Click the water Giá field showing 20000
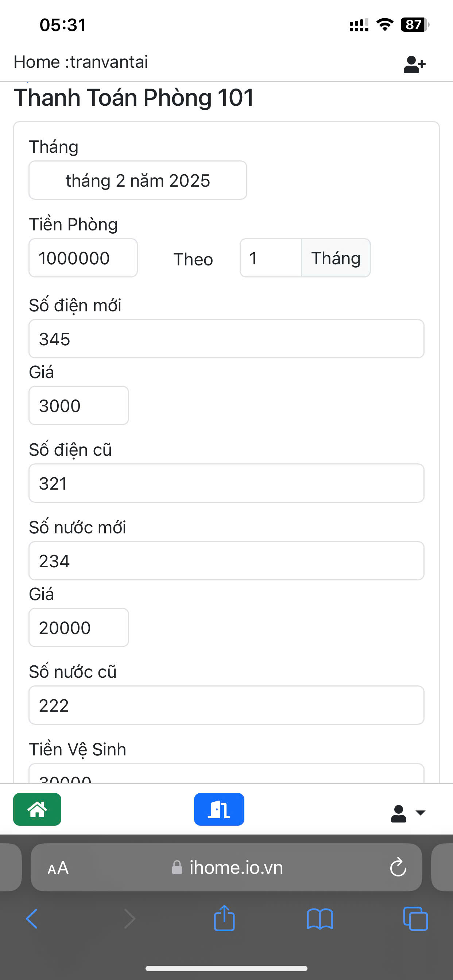The image size is (453, 980). click(79, 627)
